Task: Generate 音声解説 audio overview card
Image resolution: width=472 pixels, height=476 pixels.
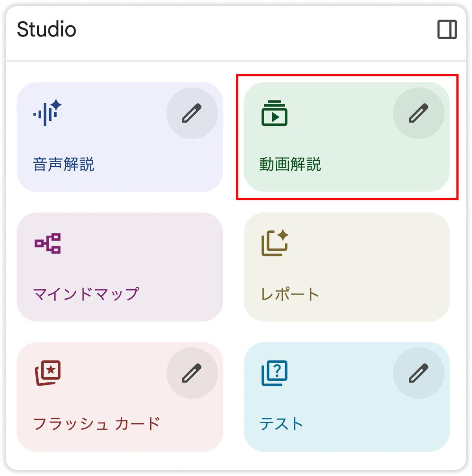Action: pos(120,137)
